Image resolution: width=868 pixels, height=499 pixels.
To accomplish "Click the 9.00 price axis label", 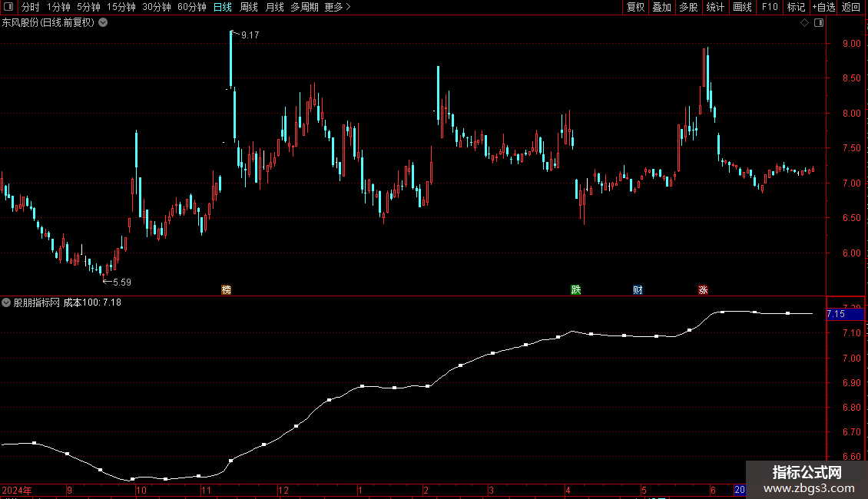I will pos(851,44).
